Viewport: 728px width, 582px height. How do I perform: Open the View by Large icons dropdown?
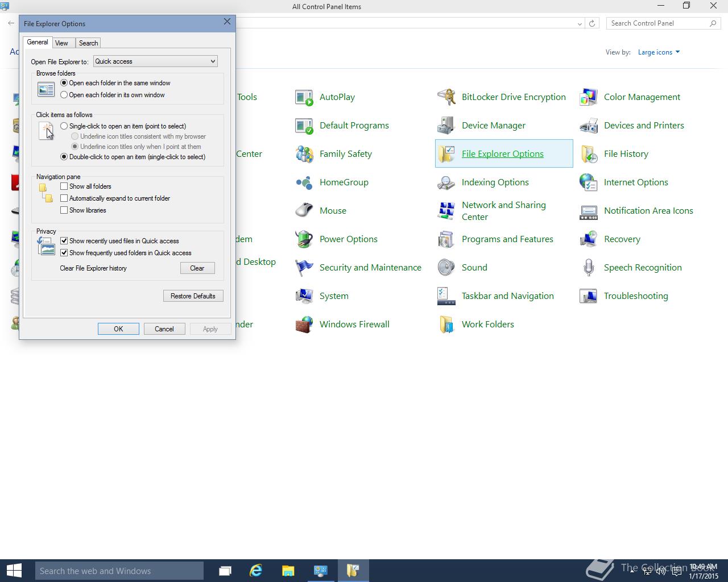[x=659, y=52]
